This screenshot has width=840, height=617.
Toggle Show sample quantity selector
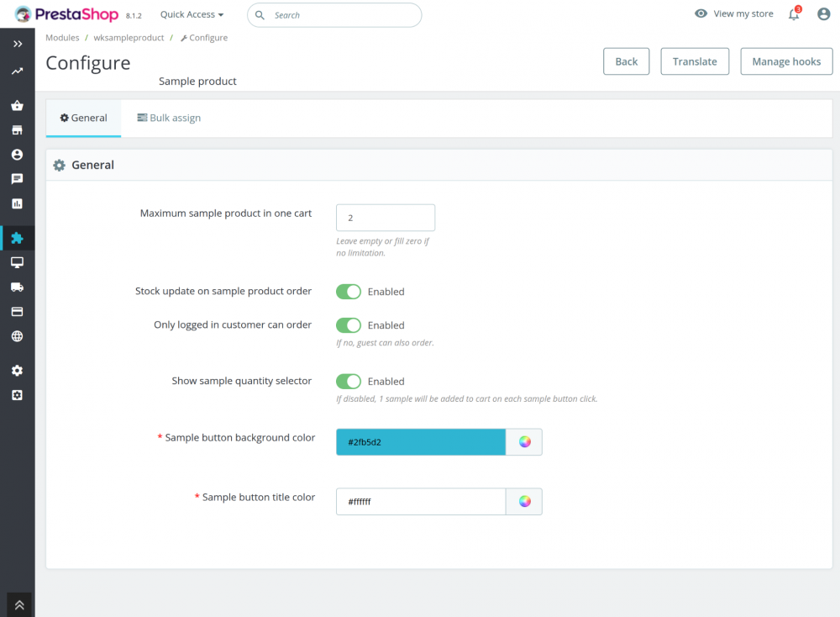pyautogui.click(x=349, y=382)
